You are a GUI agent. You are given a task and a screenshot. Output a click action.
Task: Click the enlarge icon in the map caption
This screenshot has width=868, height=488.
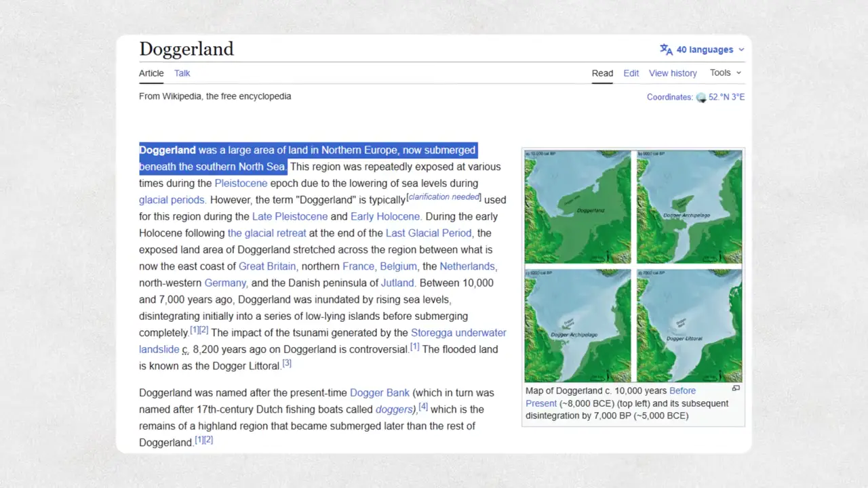736,388
